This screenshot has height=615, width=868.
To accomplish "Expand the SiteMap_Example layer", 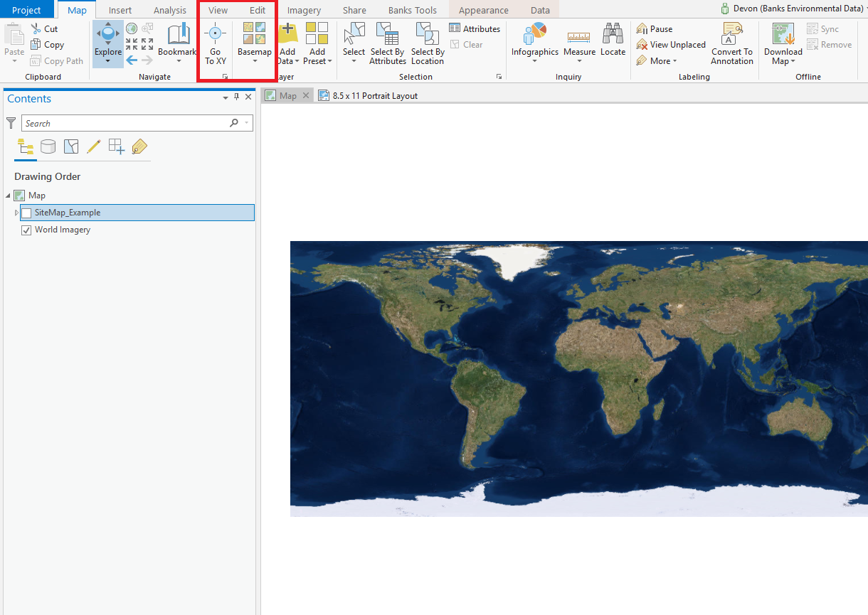I will coord(16,212).
